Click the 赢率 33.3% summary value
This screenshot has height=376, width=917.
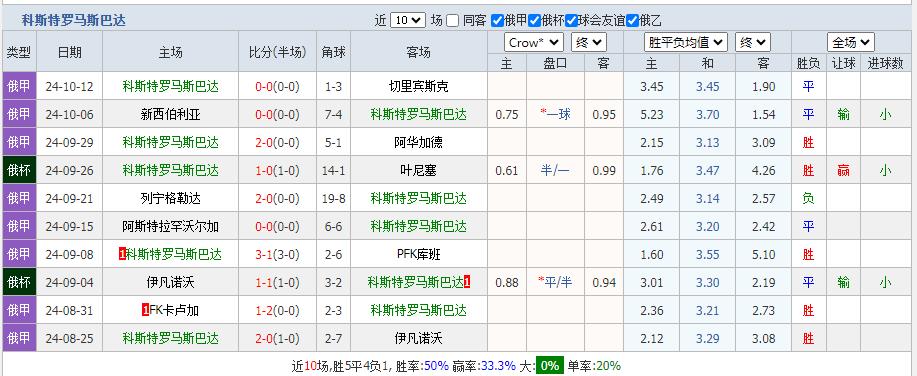click(498, 366)
